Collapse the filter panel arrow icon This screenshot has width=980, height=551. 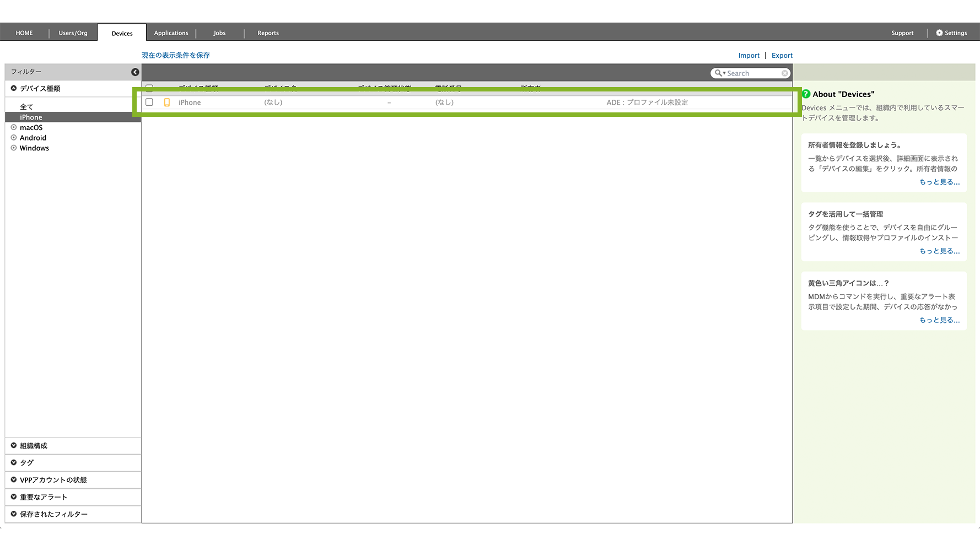[135, 72]
